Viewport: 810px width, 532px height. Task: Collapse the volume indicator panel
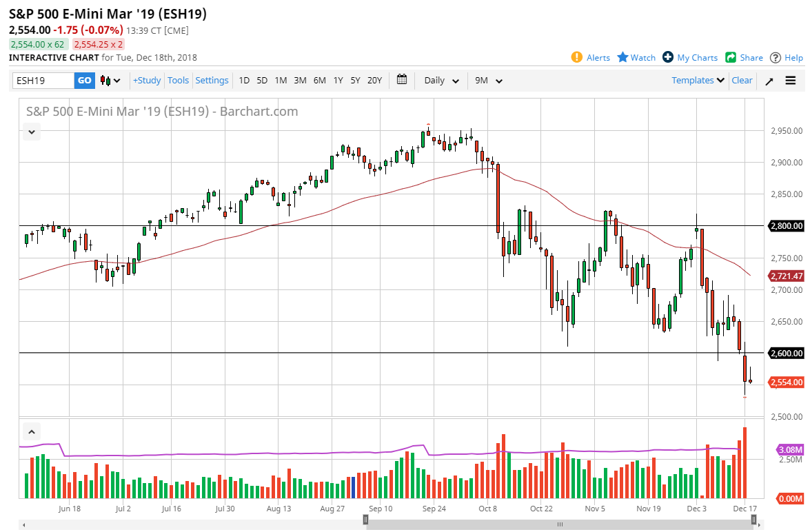pyautogui.click(x=31, y=431)
